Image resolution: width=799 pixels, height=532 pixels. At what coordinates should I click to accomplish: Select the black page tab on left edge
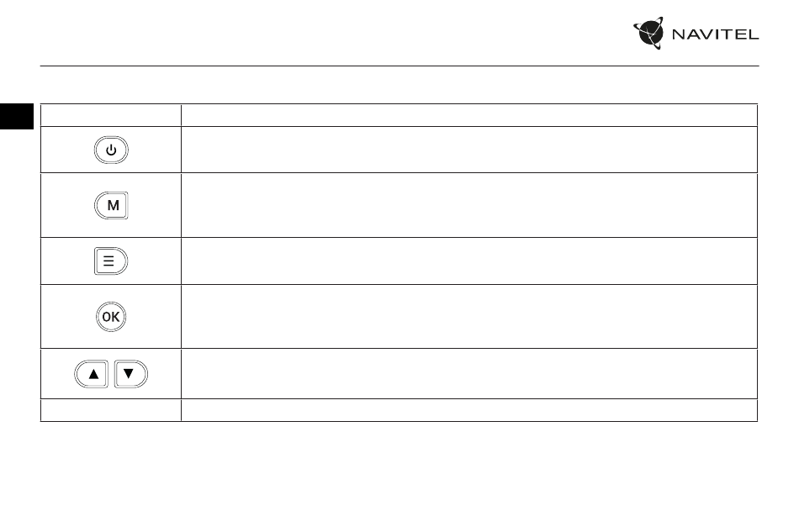pos(17,117)
